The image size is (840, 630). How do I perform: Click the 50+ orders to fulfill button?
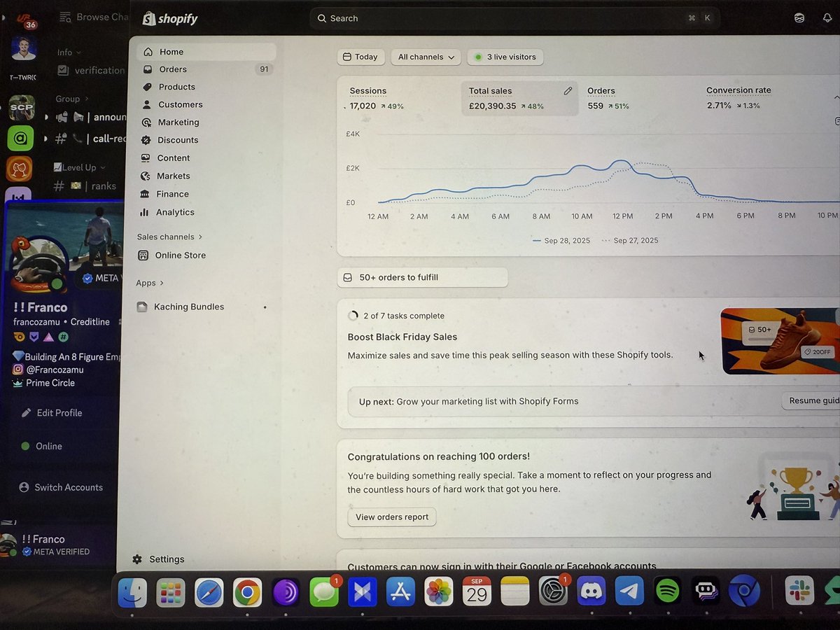coord(422,277)
